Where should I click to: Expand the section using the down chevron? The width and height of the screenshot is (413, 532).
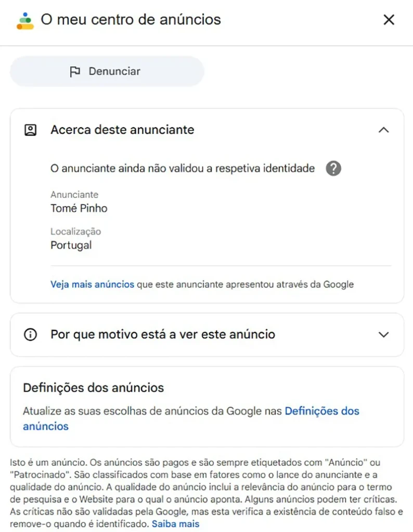(383, 335)
